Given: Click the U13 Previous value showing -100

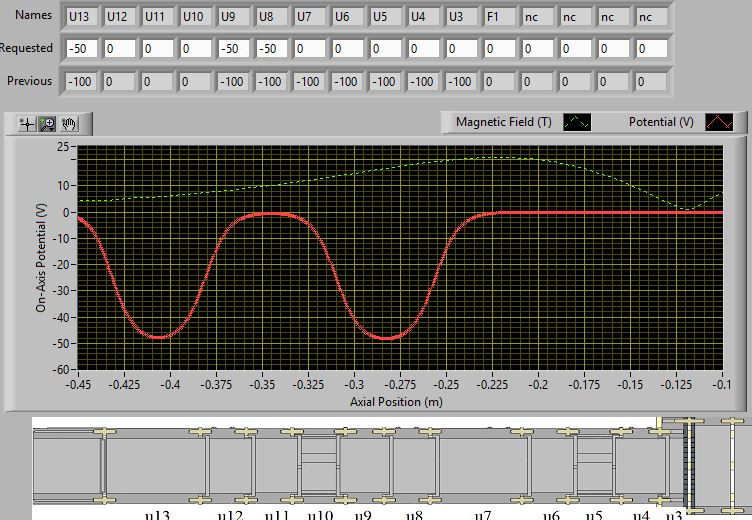Looking at the screenshot, I should [x=82, y=82].
